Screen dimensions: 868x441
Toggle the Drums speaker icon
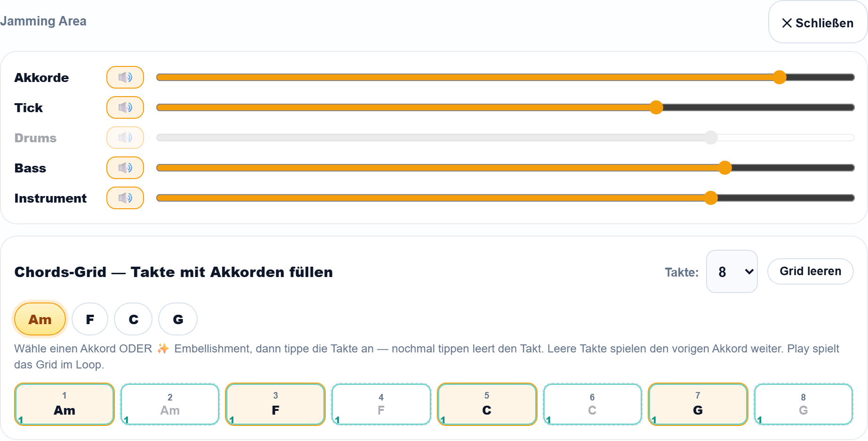(125, 138)
